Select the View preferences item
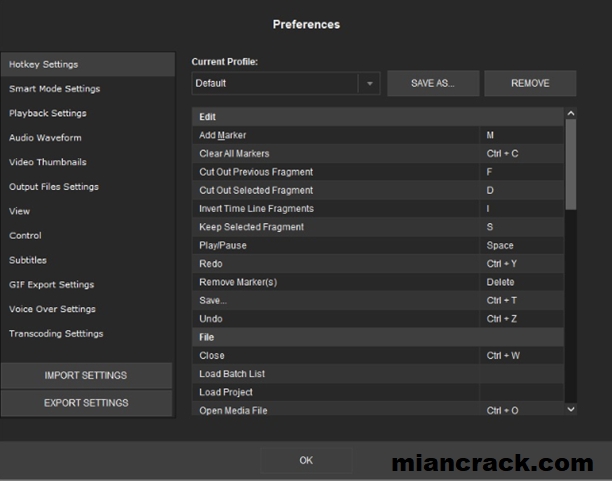Screen dimensions: 612x481 pos(87,211)
